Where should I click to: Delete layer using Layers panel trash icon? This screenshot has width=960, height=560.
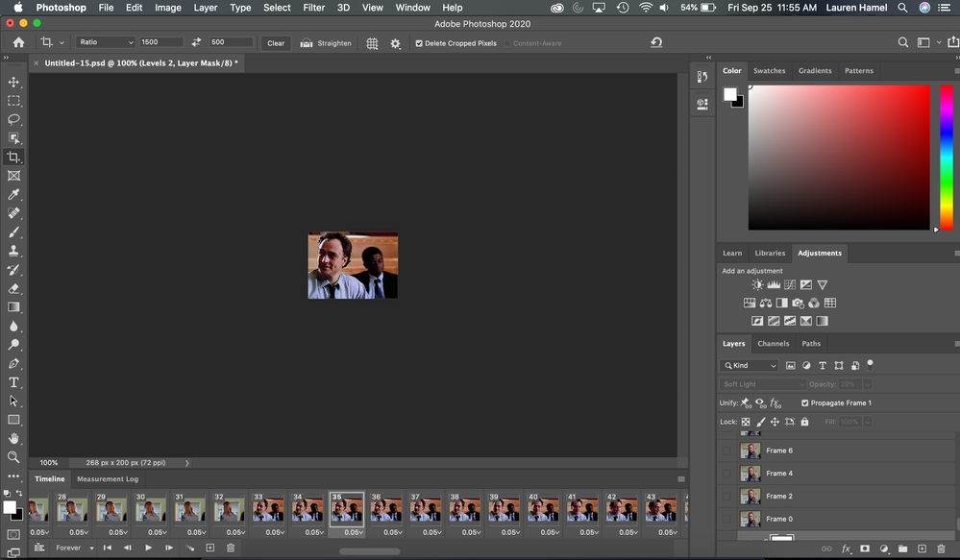pos(941,548)
